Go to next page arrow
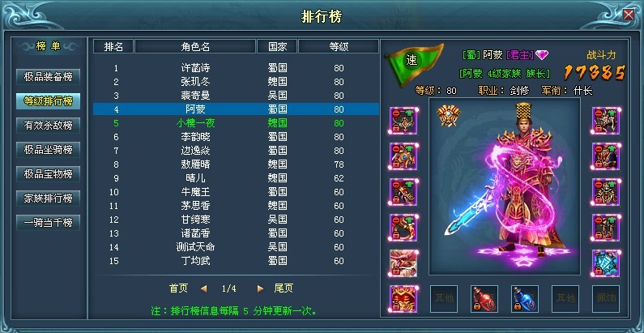 coord(260,288)
